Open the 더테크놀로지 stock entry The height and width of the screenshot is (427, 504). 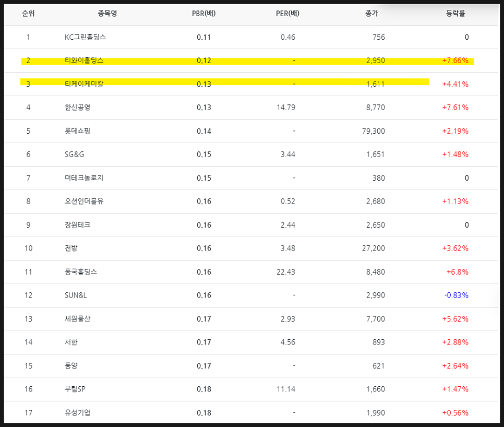pos(84,178)
